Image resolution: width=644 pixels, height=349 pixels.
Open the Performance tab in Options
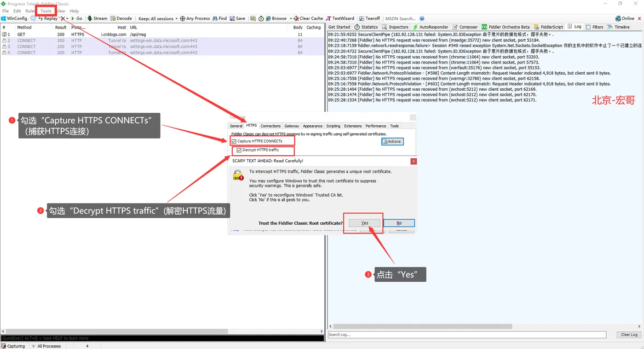pyautogui.click(x=376, y=126)
